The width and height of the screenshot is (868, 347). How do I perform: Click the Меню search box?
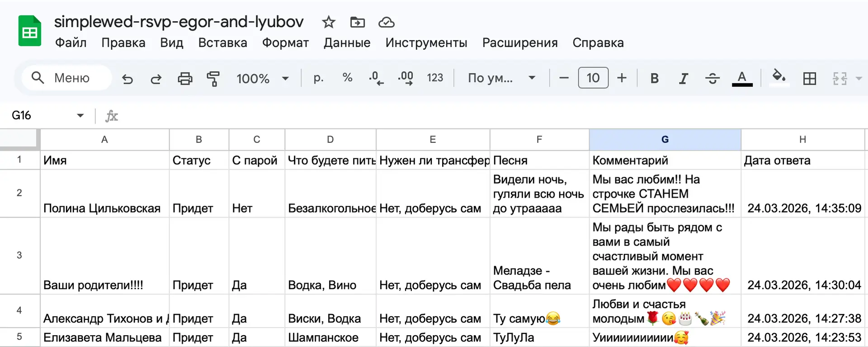[x=66, y=78]
